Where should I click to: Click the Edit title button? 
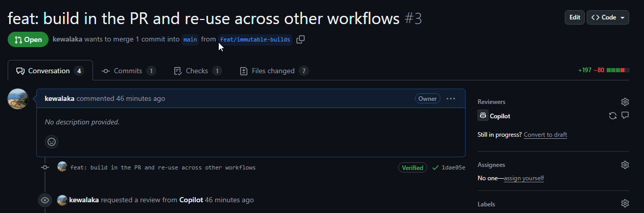coord(574,17)
